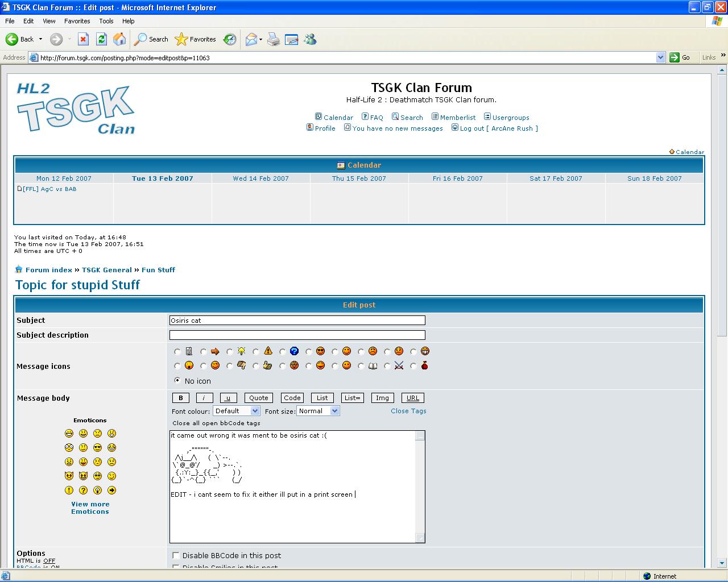Click the Print toolbar icon
728x582 pixels.
pyautogui.click(x=274, y=39)
